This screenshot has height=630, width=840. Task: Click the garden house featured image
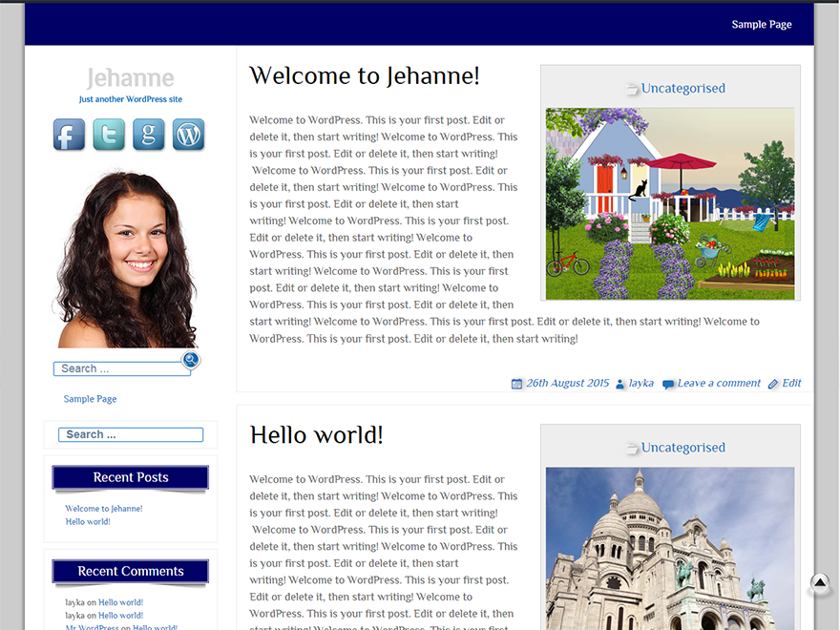pos(670,203)
